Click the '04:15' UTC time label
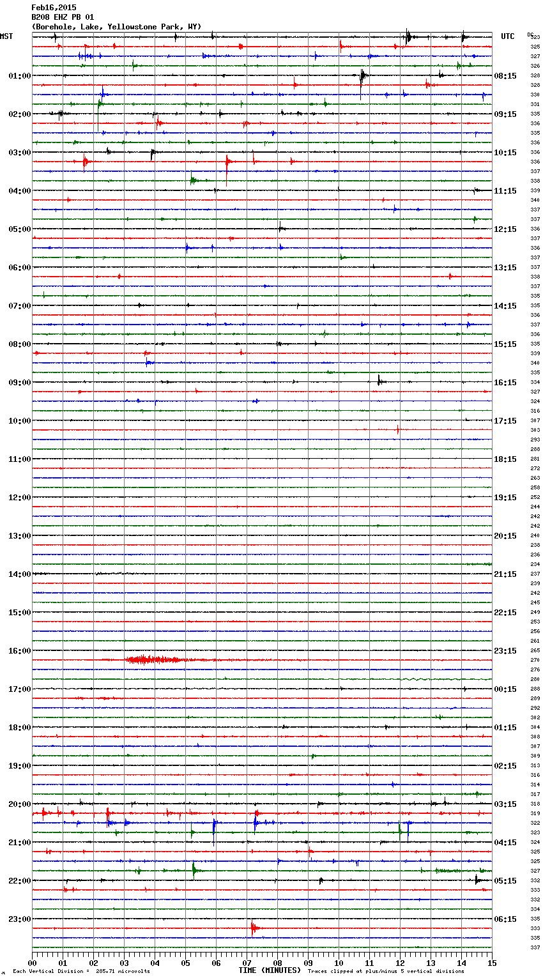543x980 pixels. click(x=505, y=843)
